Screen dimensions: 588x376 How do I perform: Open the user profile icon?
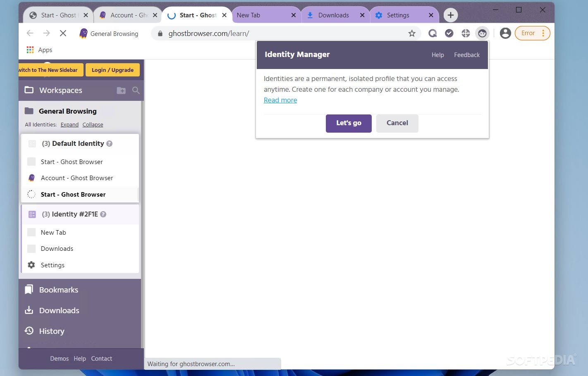point(505,33)
